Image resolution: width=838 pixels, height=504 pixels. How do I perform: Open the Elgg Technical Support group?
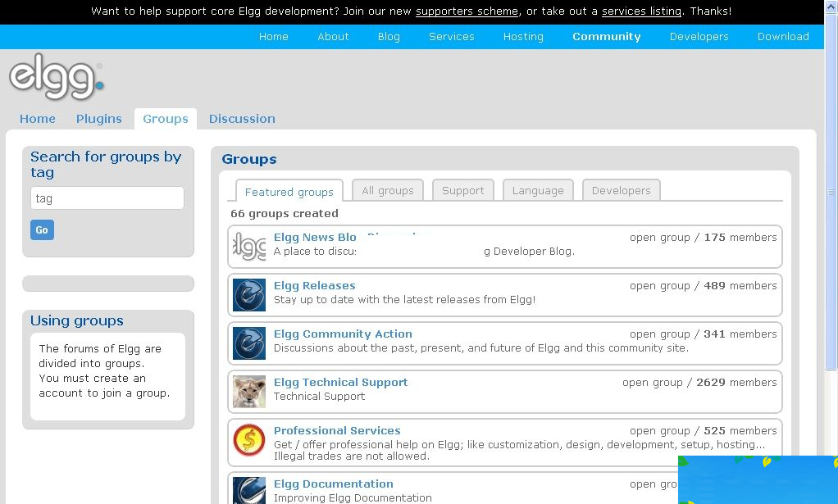pos(340,382)
